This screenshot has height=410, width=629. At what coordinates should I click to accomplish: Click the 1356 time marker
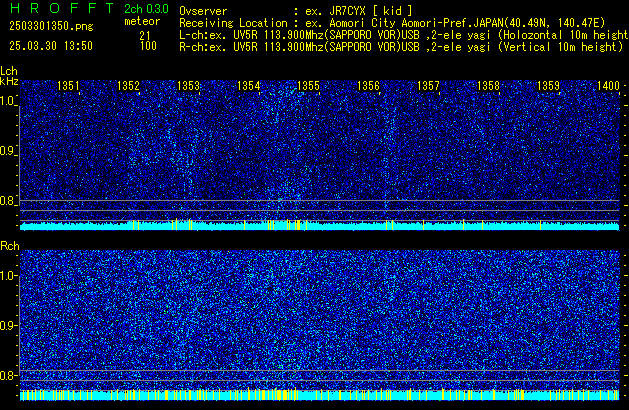point(368,86)
